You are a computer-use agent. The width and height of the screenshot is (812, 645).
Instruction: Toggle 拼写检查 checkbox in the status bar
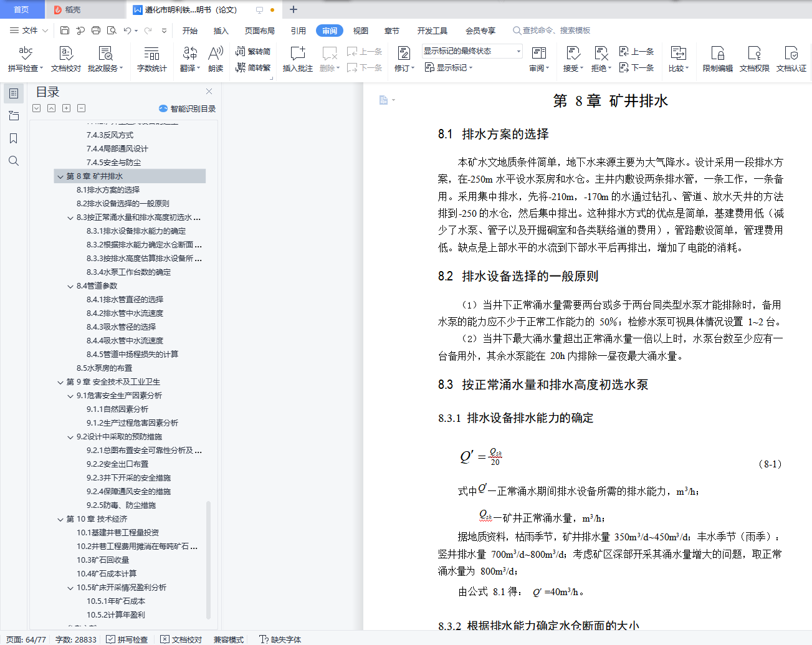coord(127,639)
